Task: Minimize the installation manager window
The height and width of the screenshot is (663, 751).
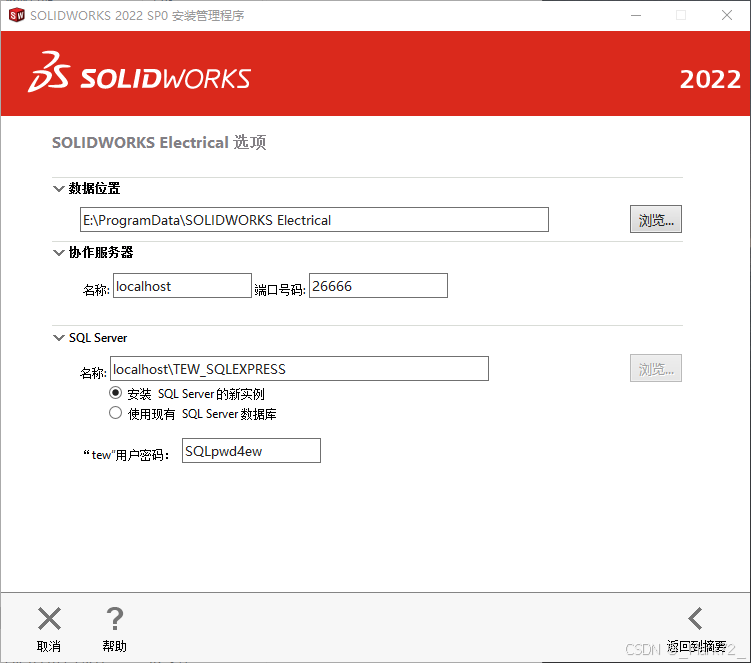Action: pos(636,15)
